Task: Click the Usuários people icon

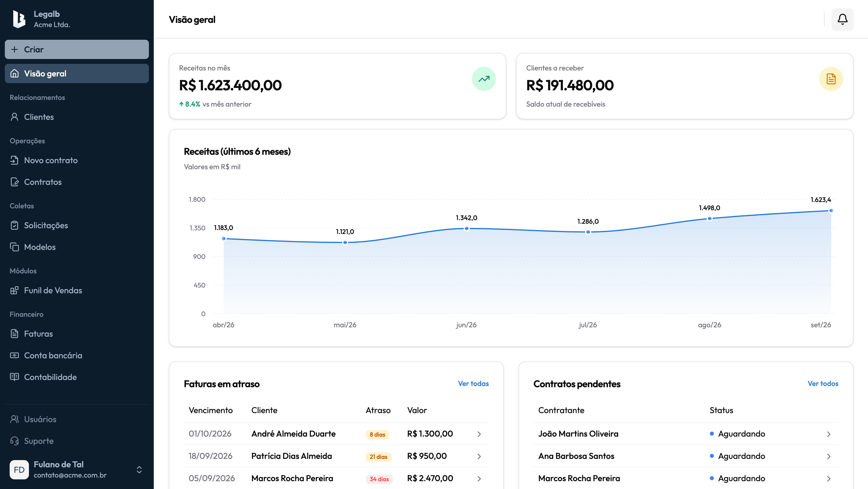Action: point(14,419)
